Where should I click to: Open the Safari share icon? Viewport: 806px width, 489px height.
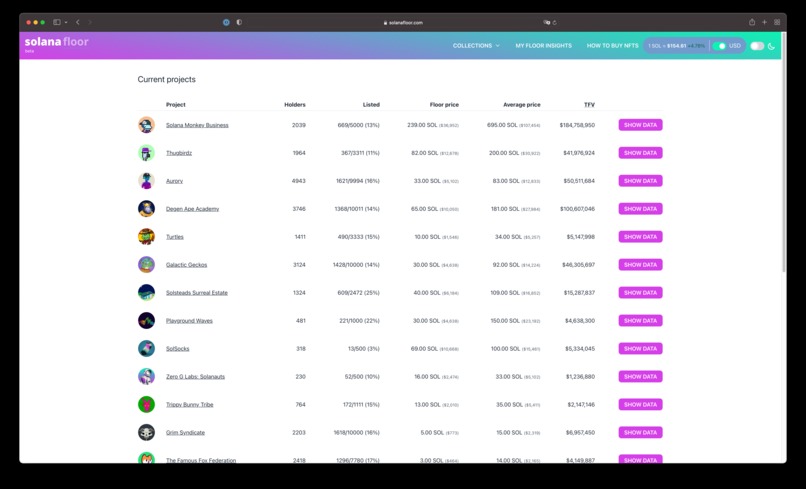752,22
